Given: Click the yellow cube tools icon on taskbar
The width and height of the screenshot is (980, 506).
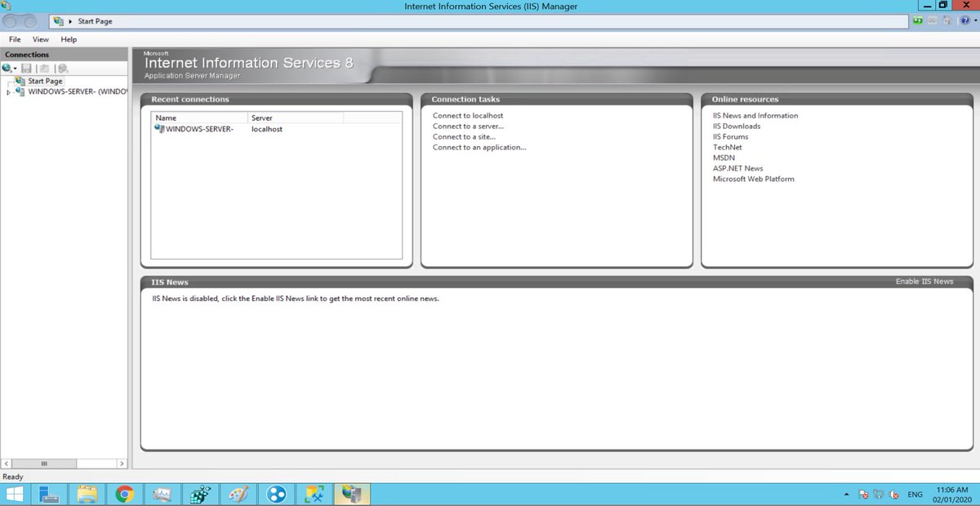Looking at the screenshot, I should (x=314, y=494).
